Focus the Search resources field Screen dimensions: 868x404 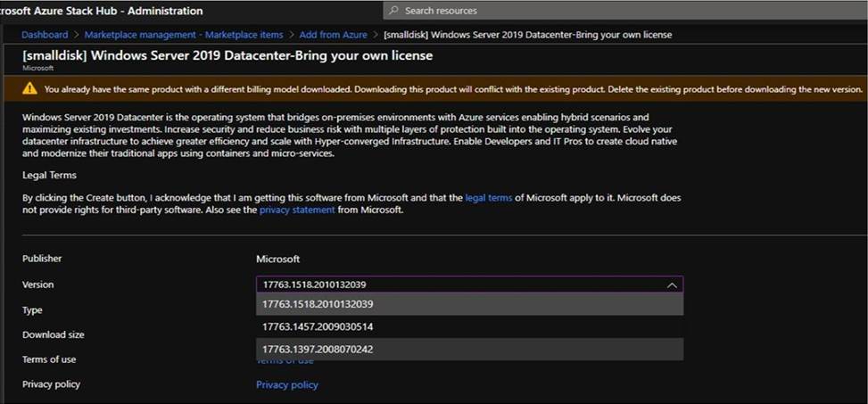click(x=625, y=11)
